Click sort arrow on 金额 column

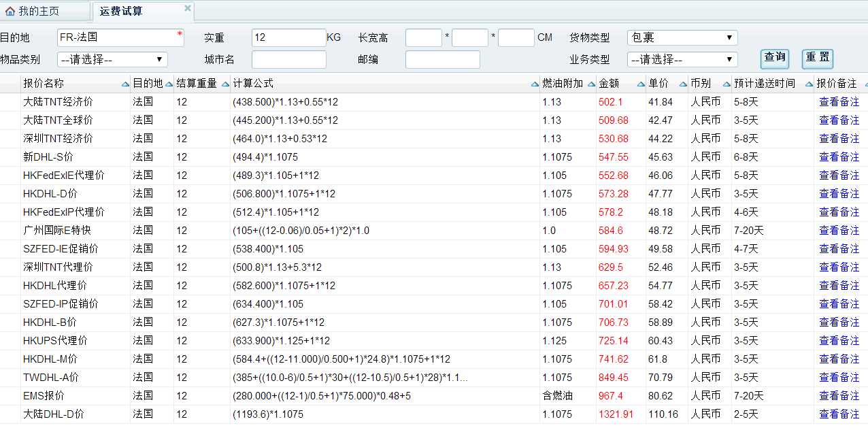coord(641,84)
